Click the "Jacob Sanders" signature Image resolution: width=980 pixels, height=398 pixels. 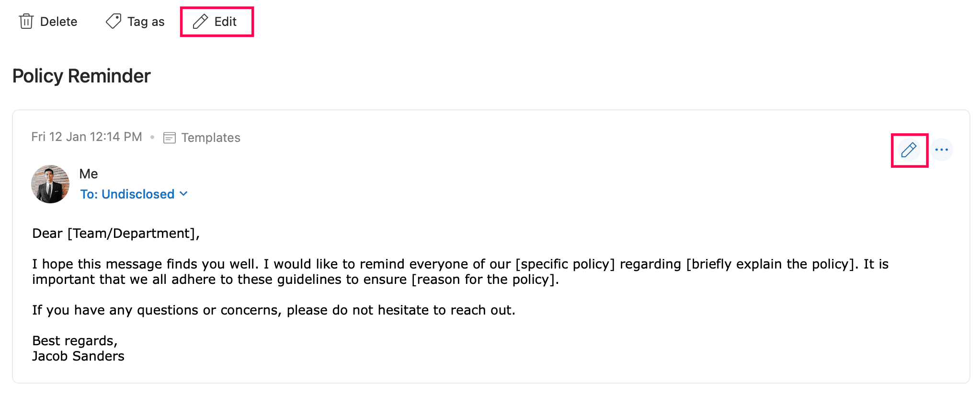[x=78, y=356]
